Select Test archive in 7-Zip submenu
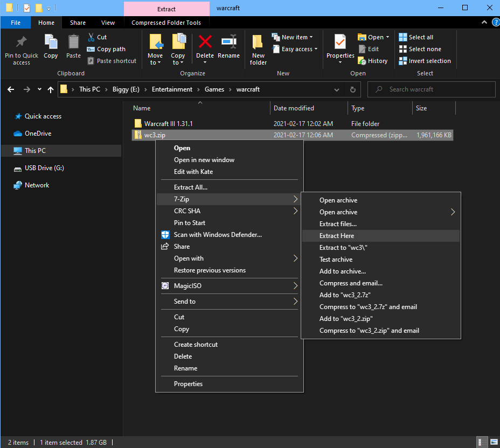The width and height of the screenshot is (500, 448). (381, 260)
